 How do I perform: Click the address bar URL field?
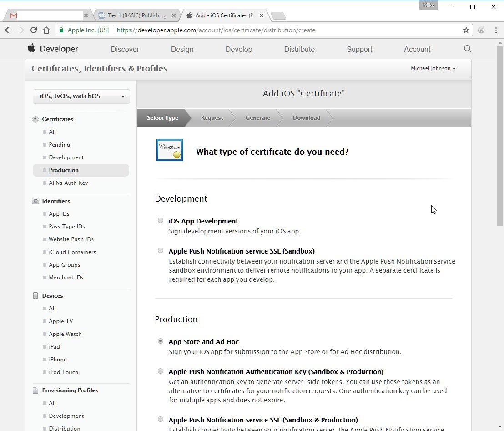(263, 30)
